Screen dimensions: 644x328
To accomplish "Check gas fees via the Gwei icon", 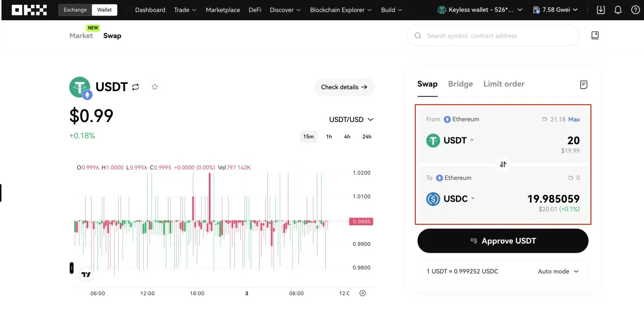I will click(x=537, y=9).
